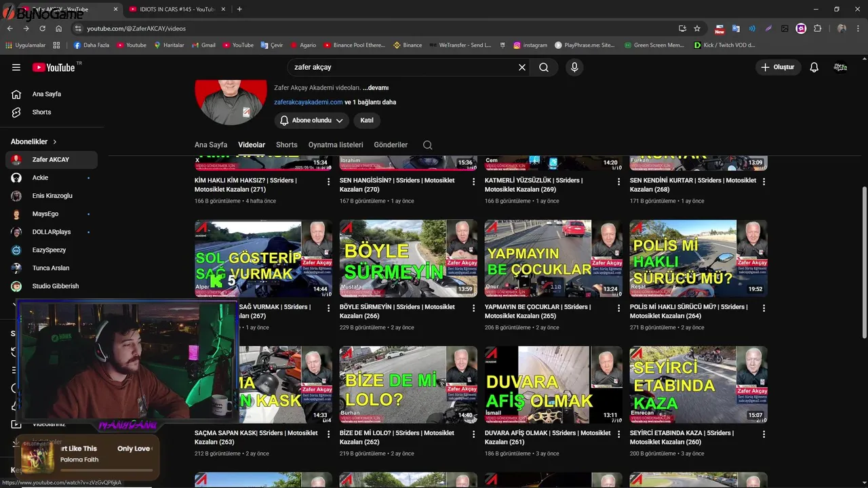Click the search magnifier button
868x488 pixels.
point(544,67)
